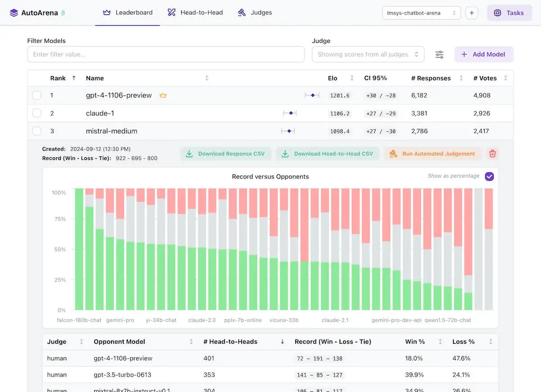Sort the Win % column in judge table
This screenshot has height=392, width=541.
(x=440, y=342)
